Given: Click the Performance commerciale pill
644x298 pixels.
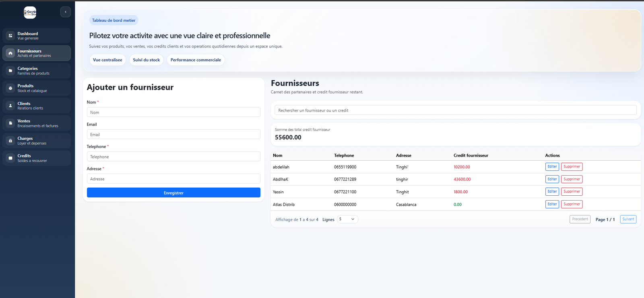Looking at the screenshot, I should (x=196, y=60).
